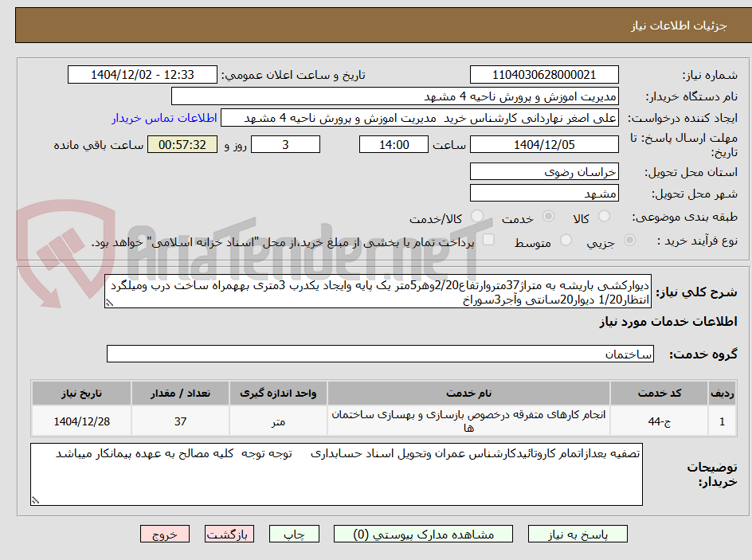Click the اطلاعات خدمات مورد نیاز heading
The width and height of the screenshot is (752, 560).
click(x=668, y=321)
